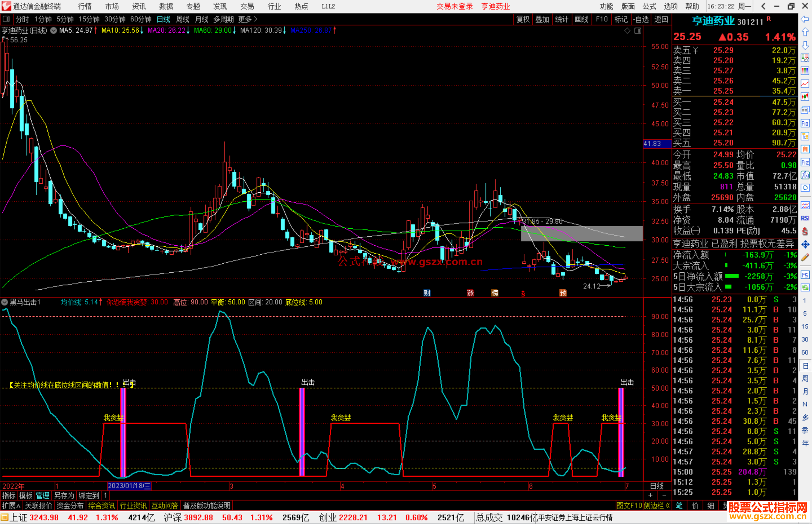Click the 叠加 overlay button
812x524 pixels.
tap(542, 19)
